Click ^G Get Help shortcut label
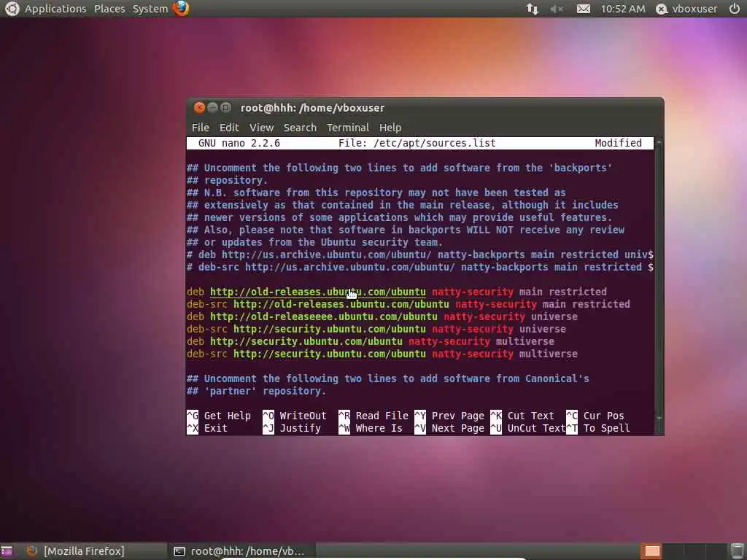Viewport: 747px width, 560px height. [x=219, y=416]
